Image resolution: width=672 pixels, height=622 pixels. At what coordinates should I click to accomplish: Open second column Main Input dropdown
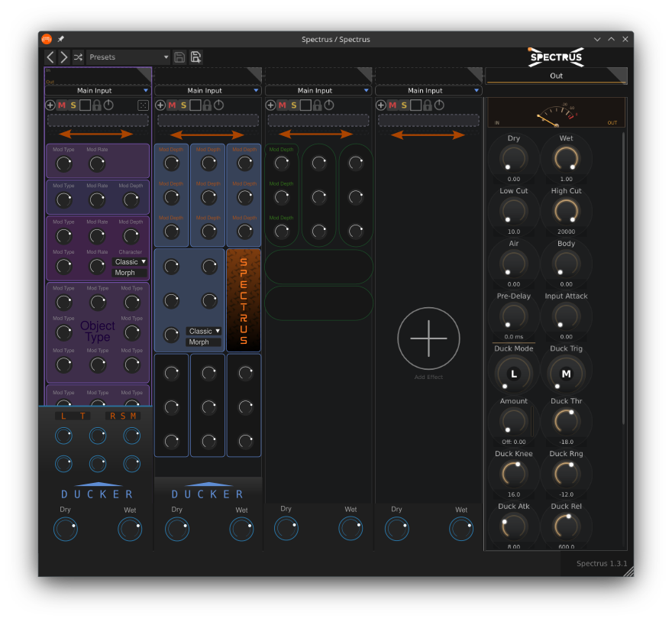(x=208, y=90)
